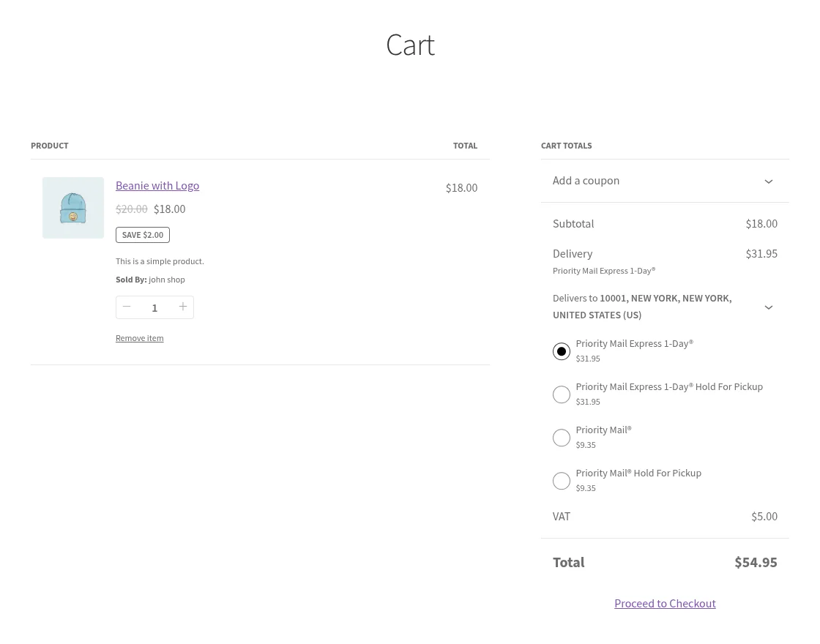
Task: Choose Priority Mail Express Hold For Pickup
Action: point(562,394)
